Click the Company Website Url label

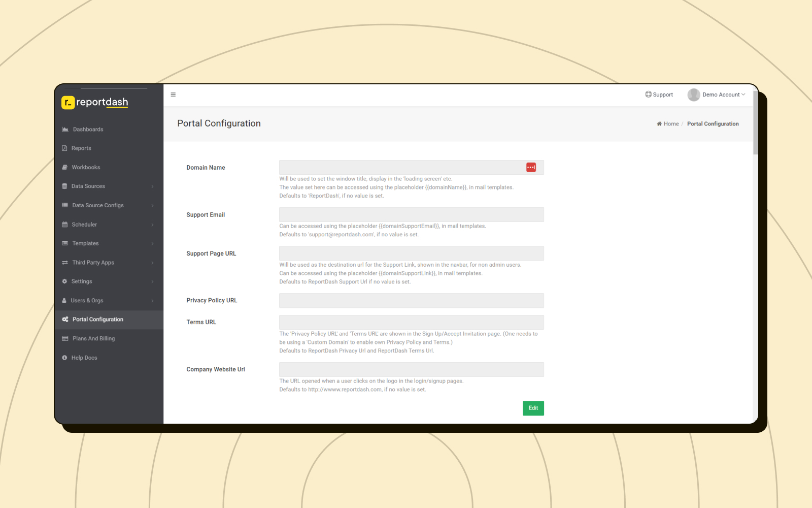(215, 369)
